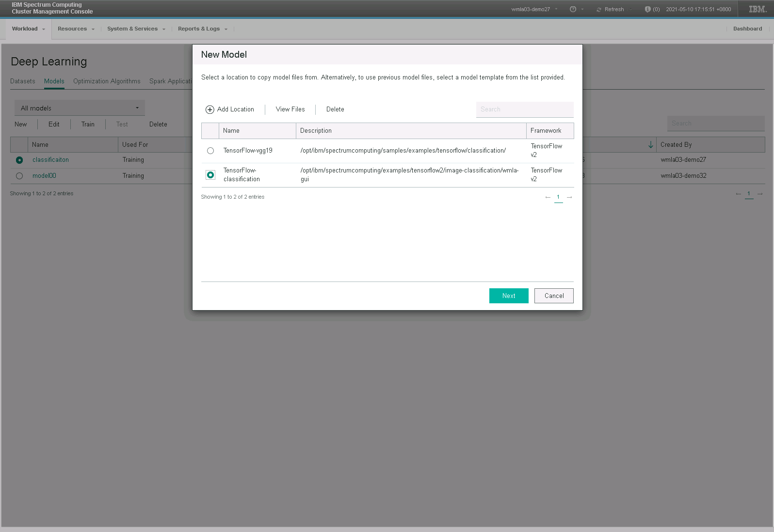The width and height of the screenshot is (774, 532).
Task: Click the Next button
Action: pos(509,296)
